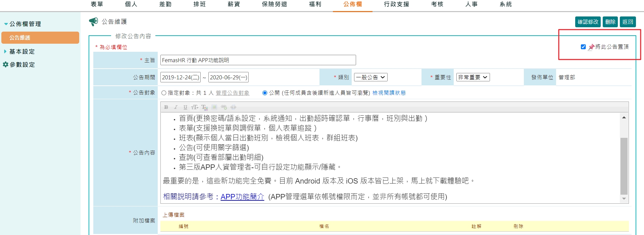Click the pushpin icon next to 將此公告置頂
Viewport: 644px width, 235px height.
(591, 47)
